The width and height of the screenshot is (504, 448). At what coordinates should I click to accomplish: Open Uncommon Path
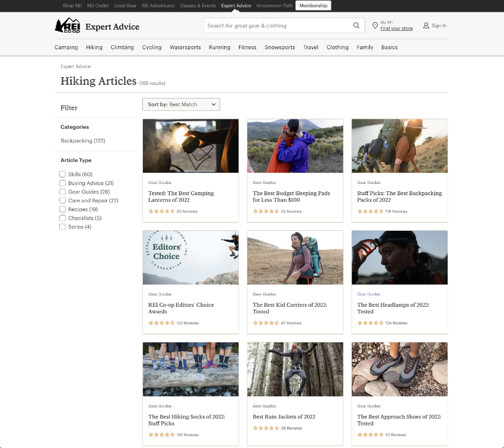pyautogui.click(x=274, y=5)
